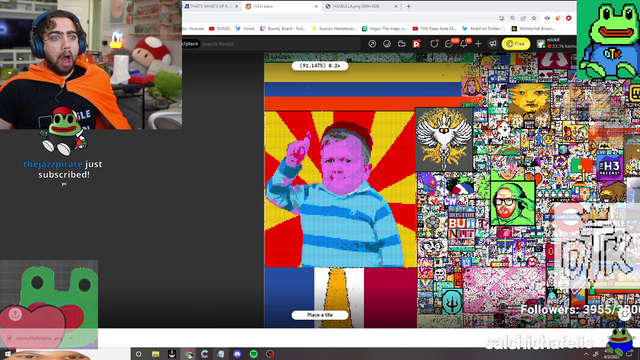Switch to the THAT'S WHAT'S UP browser tab
Screen dimensions: 640x360
211,7
